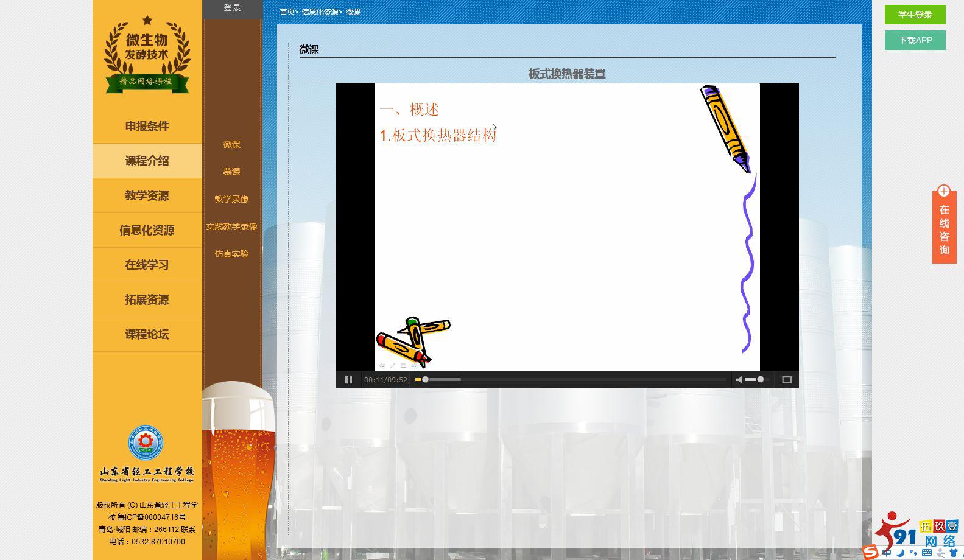Open Sogou skin shirt icon
The image size is (964, 560).
(x=954, y=553)
